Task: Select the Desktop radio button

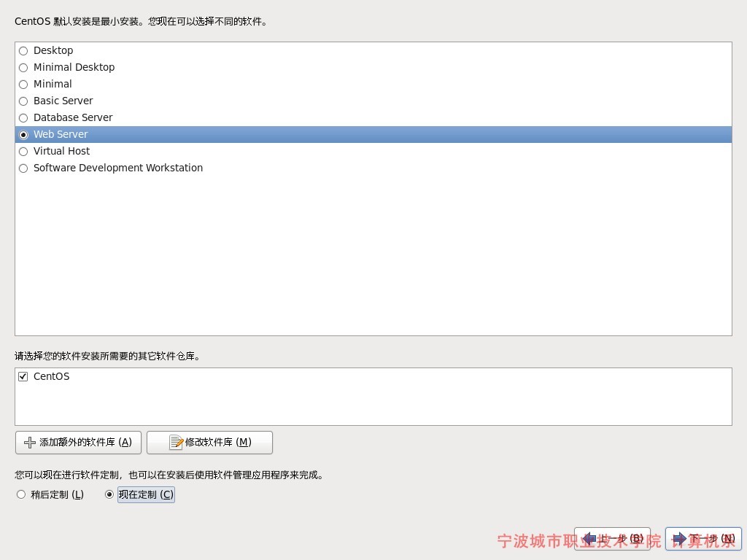Action: tap(23, 51)
